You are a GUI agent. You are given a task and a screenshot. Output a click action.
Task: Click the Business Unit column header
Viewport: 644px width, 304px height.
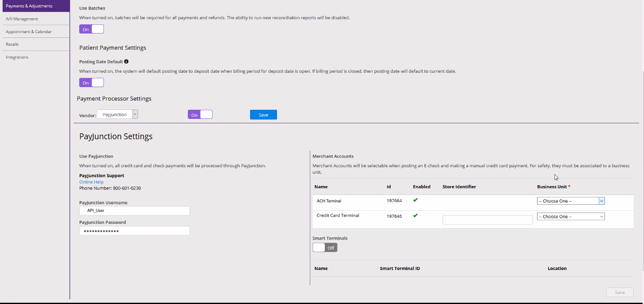click(554, 186)
